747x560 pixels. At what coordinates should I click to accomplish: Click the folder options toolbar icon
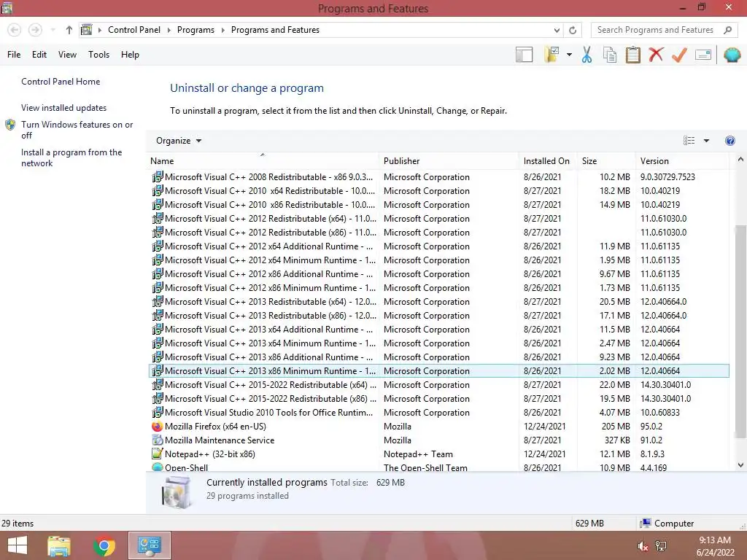[x=552, y=55]
